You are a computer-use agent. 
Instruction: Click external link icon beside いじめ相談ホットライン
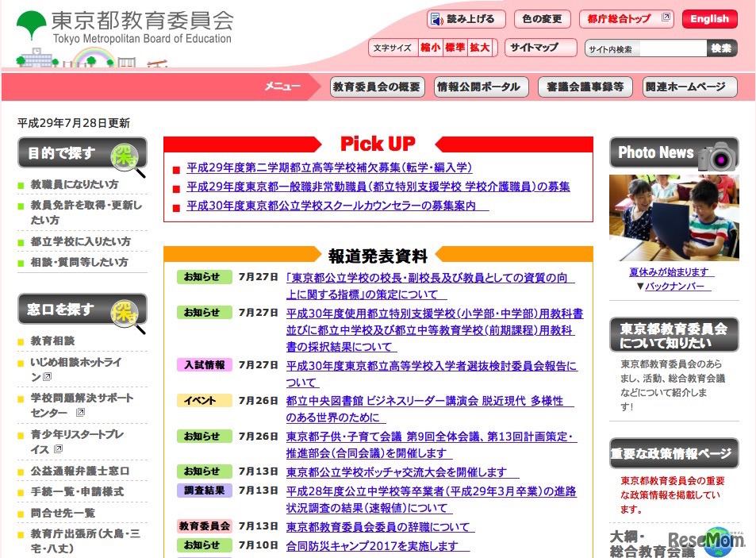pos(48,376)
